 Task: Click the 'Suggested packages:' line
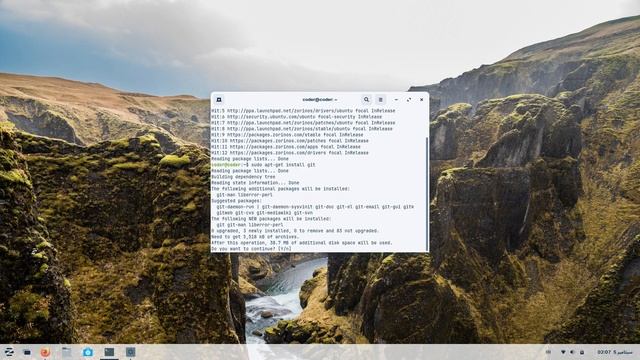tap(237, 201)
